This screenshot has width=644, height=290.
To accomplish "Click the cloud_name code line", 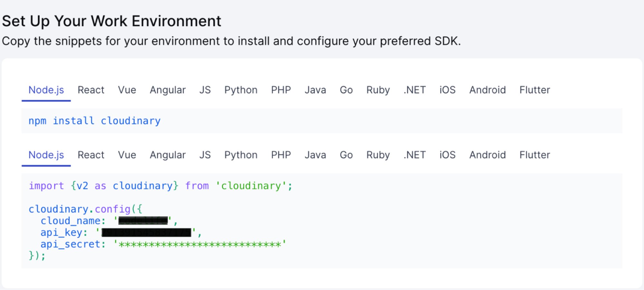I will click(109, 221).
